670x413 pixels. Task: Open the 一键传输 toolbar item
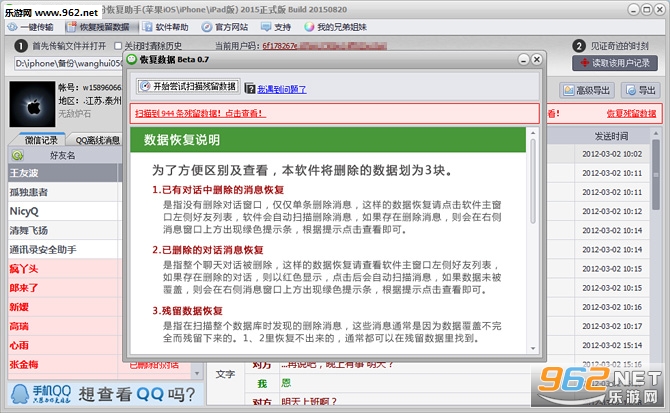pyautogui.click(x=30, y=27)
